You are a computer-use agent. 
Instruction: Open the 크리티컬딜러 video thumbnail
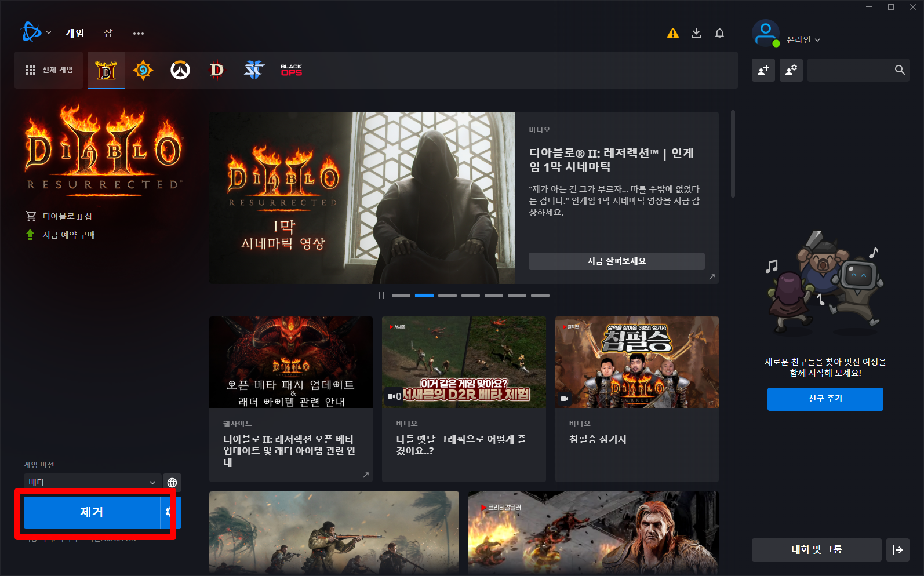tap(594, 533)
